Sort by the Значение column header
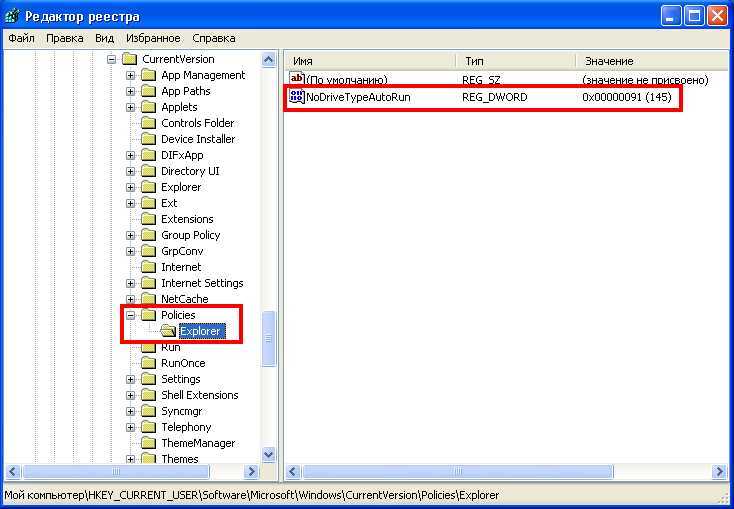This screenshot has width=734, height=509. tap(653, 61)
